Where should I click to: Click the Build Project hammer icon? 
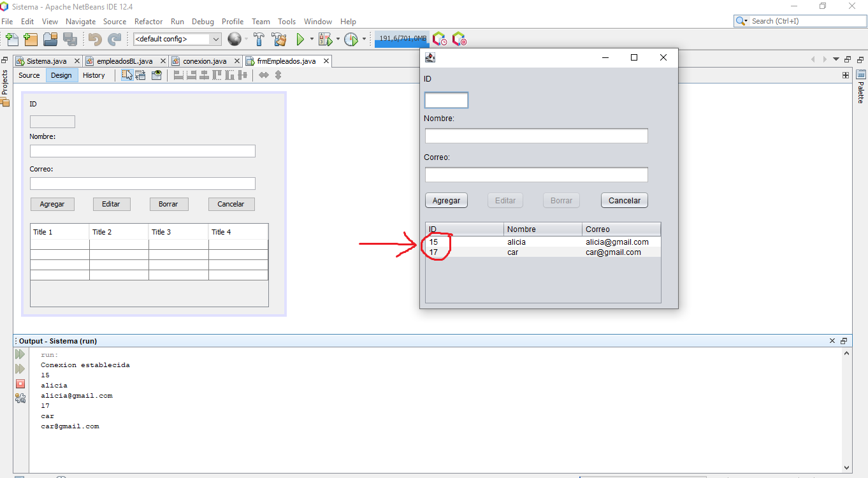[x=259, y=40]
